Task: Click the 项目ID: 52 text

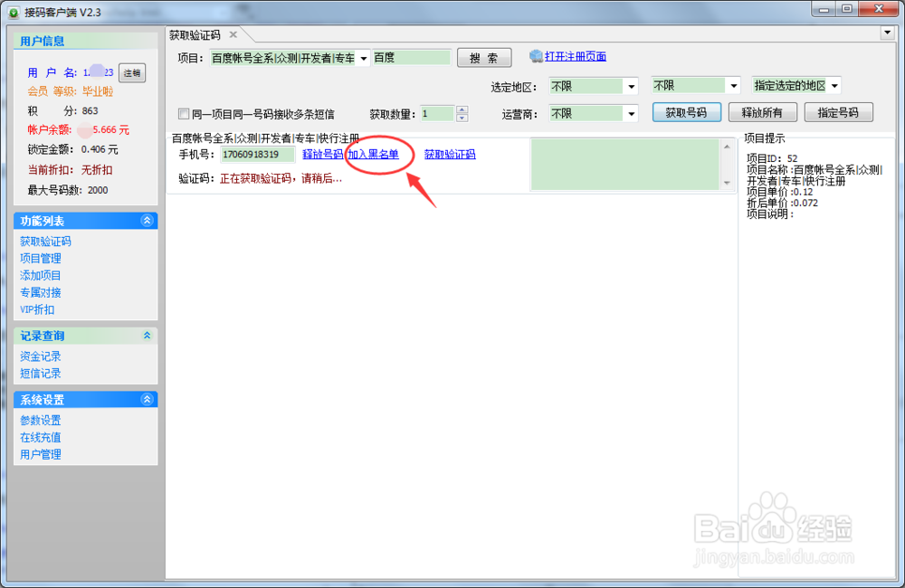Action: (x=772, y=158)
